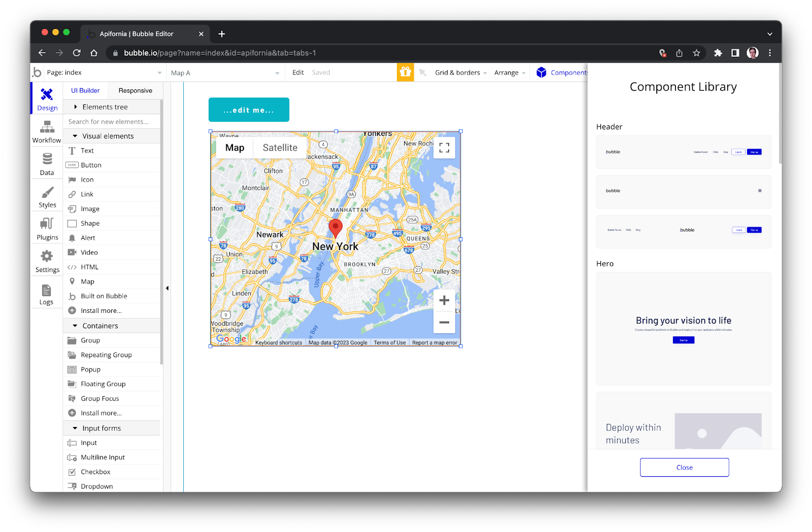The image size is (812, 532).
Task: Open the Page: index dropdown
Action: [x=104, y=73]
